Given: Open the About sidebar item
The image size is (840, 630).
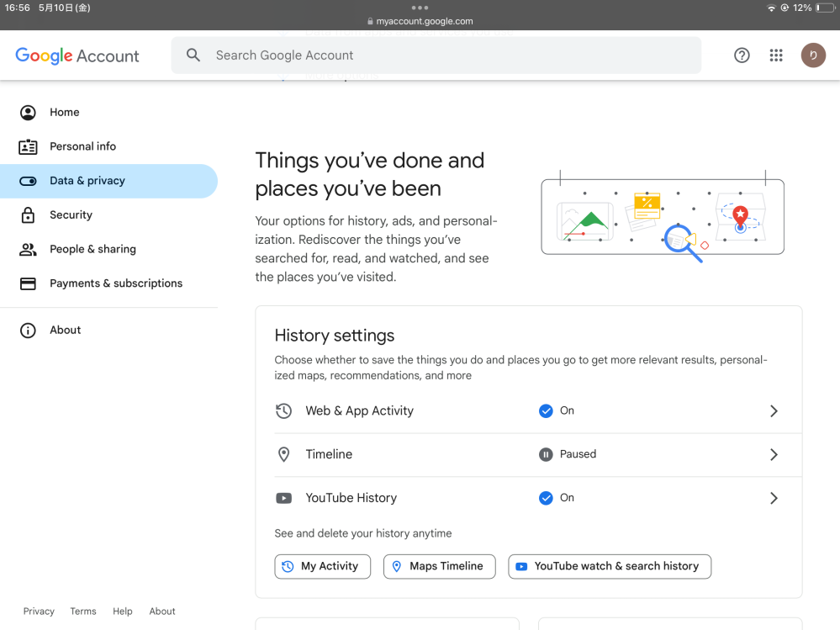Looking at the screenshot, I should (x=108, y=331).
